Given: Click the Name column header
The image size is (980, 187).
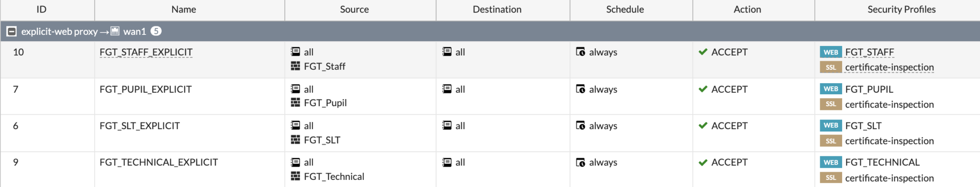Looking at the screenshot, I should (x=184, y=10).
